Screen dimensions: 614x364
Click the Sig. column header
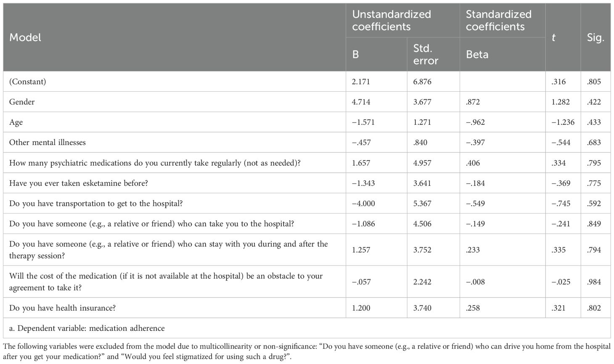(595, 37)
